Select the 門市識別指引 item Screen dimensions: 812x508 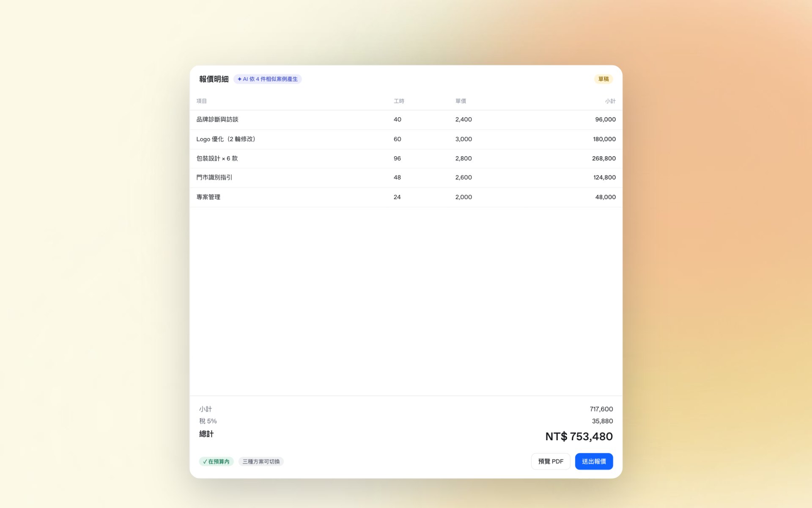[214, 177]
